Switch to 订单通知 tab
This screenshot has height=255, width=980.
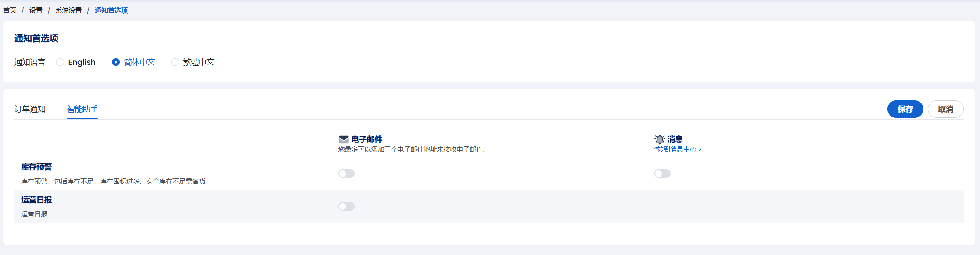point(30,109)
